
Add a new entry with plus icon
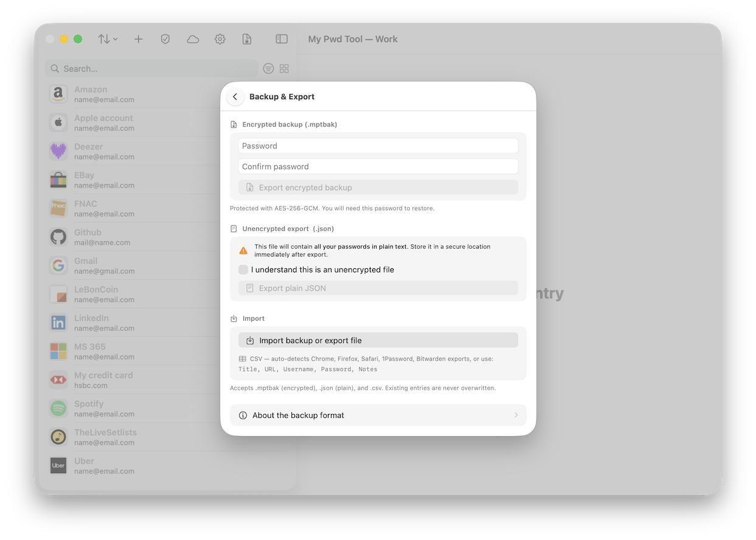[139, 39]
